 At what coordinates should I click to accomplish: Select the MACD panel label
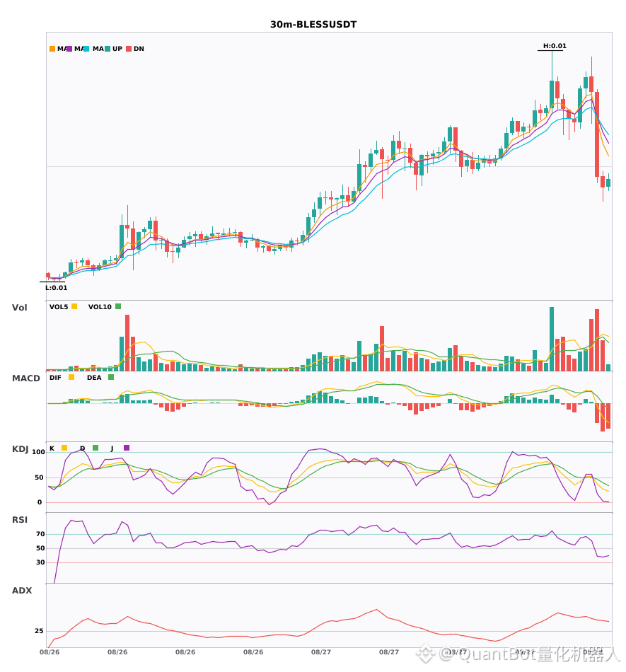point(26,378)
